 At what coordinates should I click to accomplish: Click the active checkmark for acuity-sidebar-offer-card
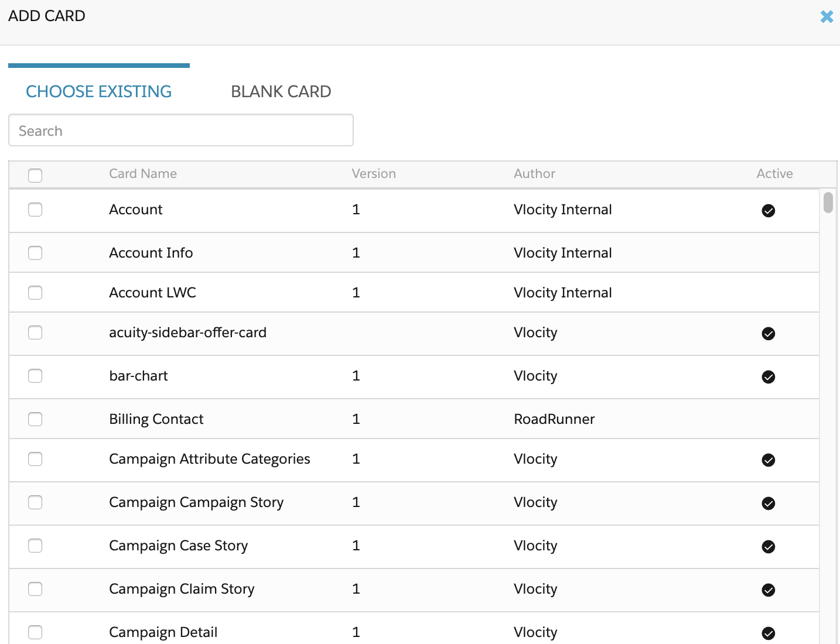pyautogui.click(x=769, y=334)
